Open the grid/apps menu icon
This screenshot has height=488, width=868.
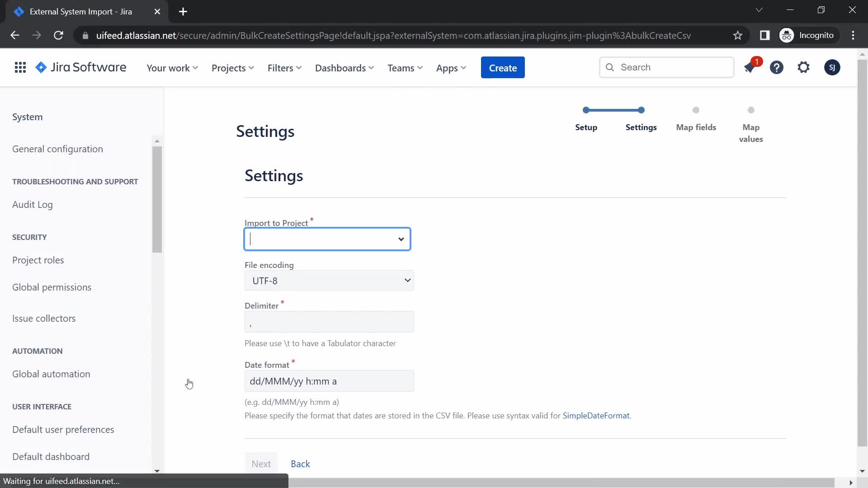point(20,67)
